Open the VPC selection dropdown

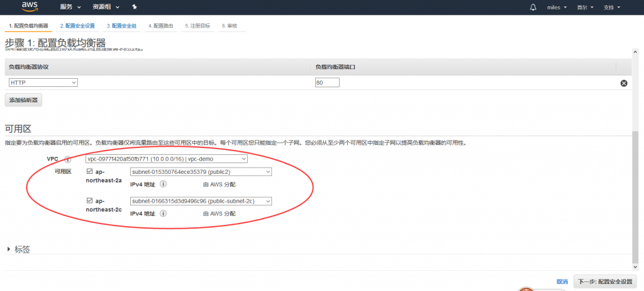pyautogui.click(x=166, y=159)
